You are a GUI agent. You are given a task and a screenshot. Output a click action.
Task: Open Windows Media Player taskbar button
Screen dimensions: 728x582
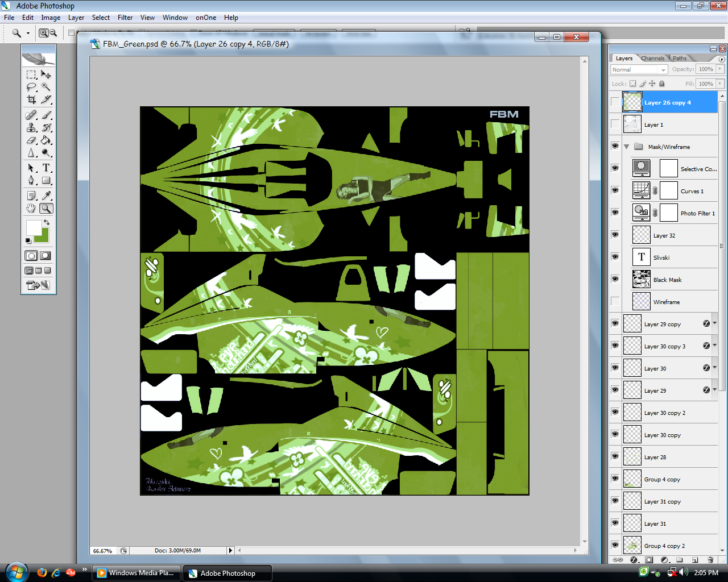coord(136,573)
